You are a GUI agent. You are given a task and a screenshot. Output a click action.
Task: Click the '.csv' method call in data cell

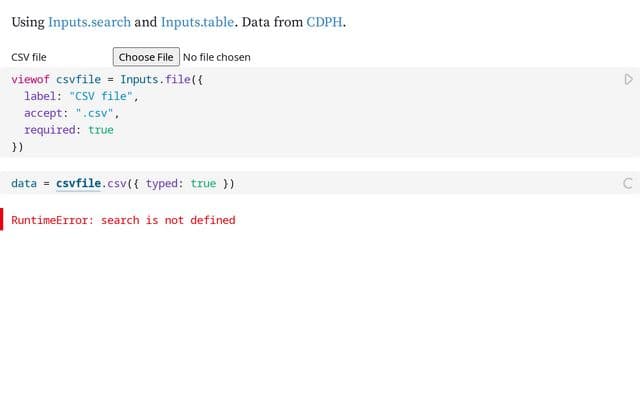114,183
